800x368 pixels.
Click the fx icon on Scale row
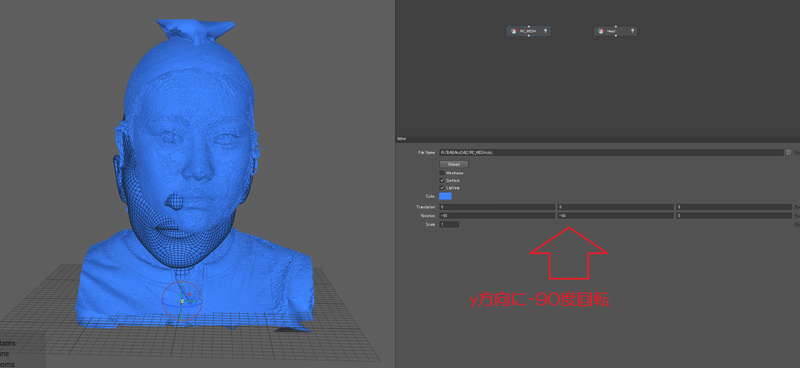796,225
